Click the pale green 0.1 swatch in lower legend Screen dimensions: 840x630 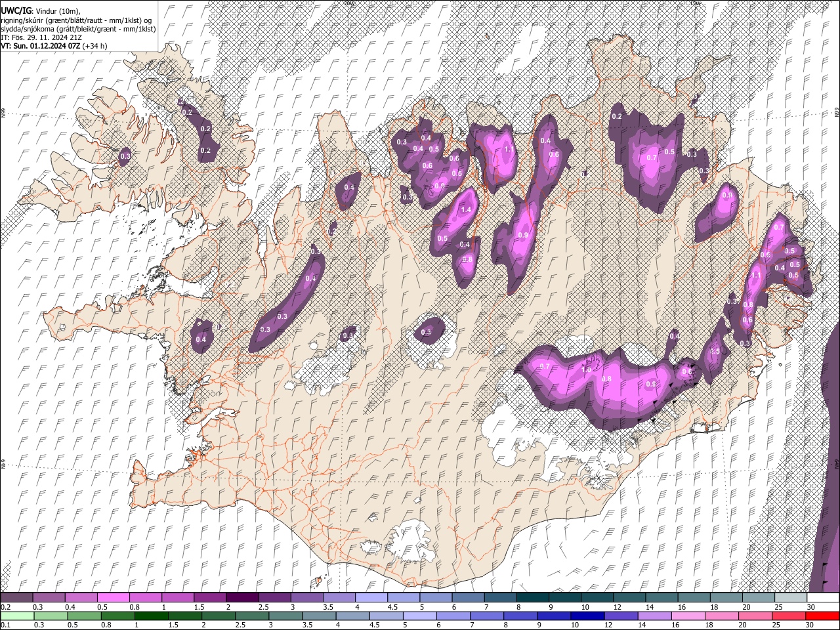(x=17, y=616)
